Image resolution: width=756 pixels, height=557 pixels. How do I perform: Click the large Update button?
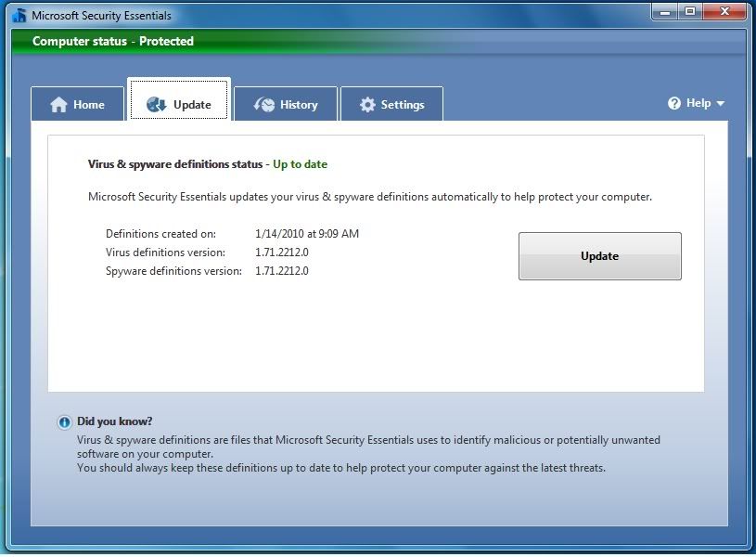click(600, 256)
